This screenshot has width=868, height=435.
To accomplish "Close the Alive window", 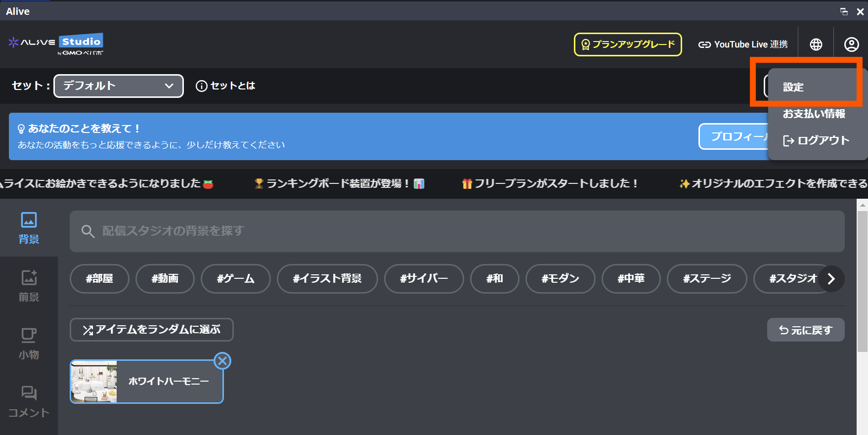I will 860,11.
